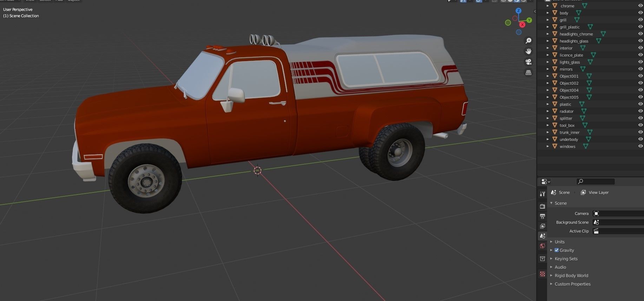Open the Render properties tab icon
This screenshot has width=644, height=301.
[x=543, y=206]
